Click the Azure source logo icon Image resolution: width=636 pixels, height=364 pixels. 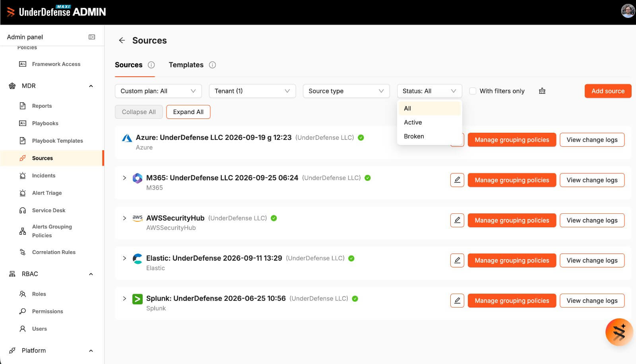pyautogui.click(x=127, y=138)
